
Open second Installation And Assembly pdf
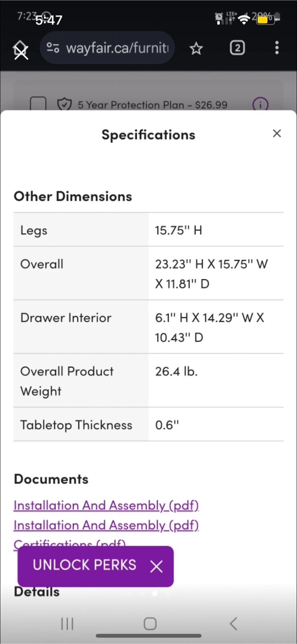106,525
